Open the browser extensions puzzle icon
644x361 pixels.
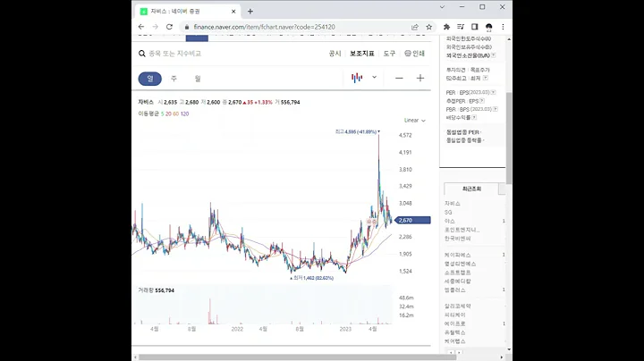pos(446,27)
